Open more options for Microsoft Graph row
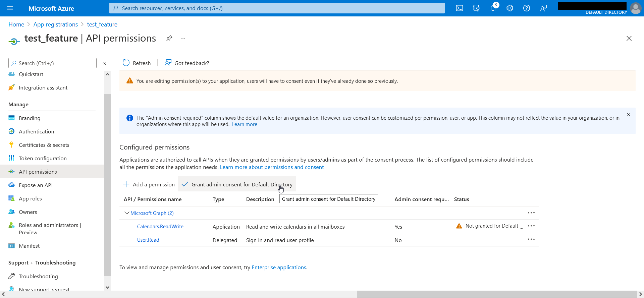 click(x=531, y=213)
